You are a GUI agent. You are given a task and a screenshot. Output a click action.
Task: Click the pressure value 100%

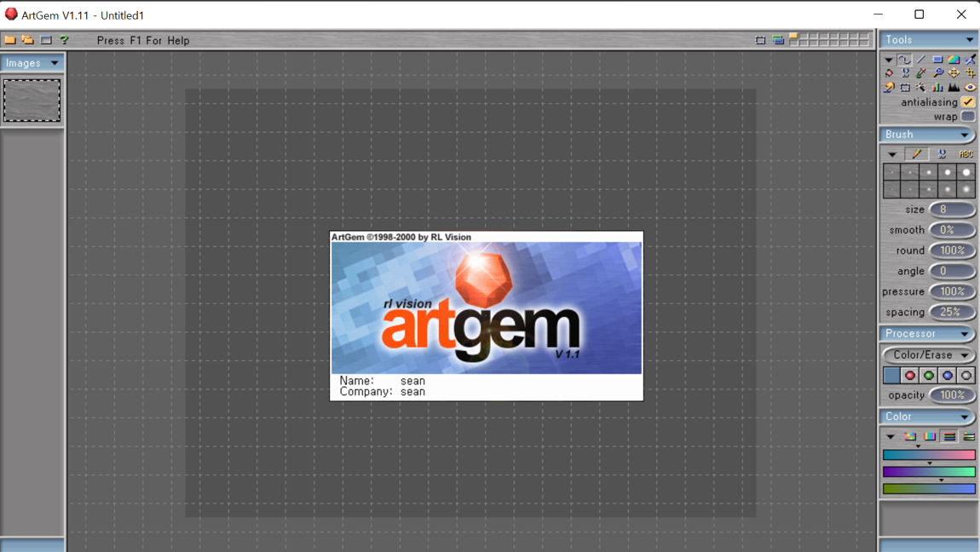click(x=952, y=291)
